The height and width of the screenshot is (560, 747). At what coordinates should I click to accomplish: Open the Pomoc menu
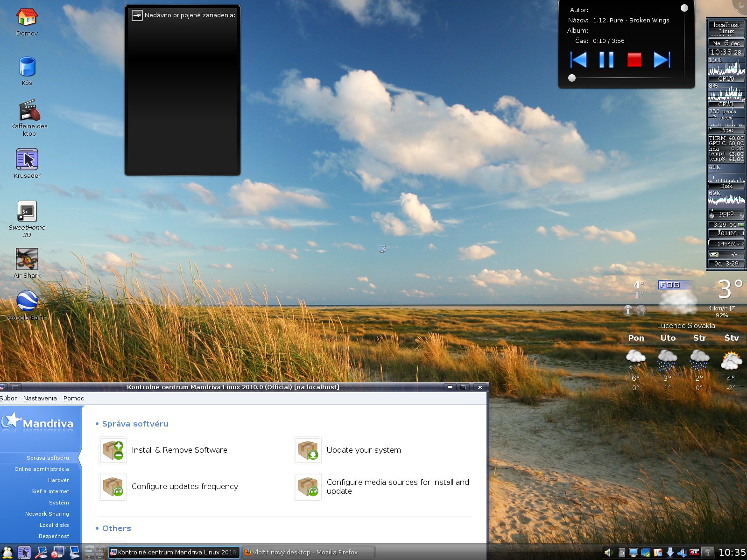click(x=74, y=398)
